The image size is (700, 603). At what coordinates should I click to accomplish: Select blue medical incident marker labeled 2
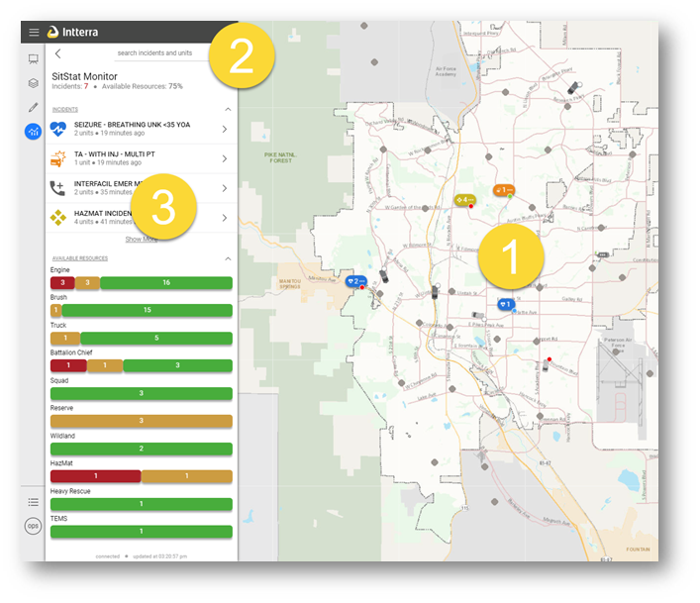(356, 281)
